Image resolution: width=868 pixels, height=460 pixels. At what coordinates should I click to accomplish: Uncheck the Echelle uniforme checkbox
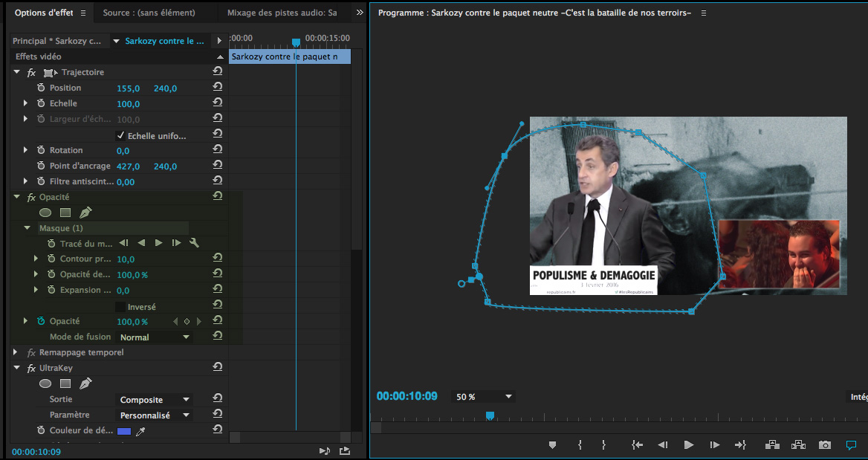pyautogui.click(x=120, y=135)
